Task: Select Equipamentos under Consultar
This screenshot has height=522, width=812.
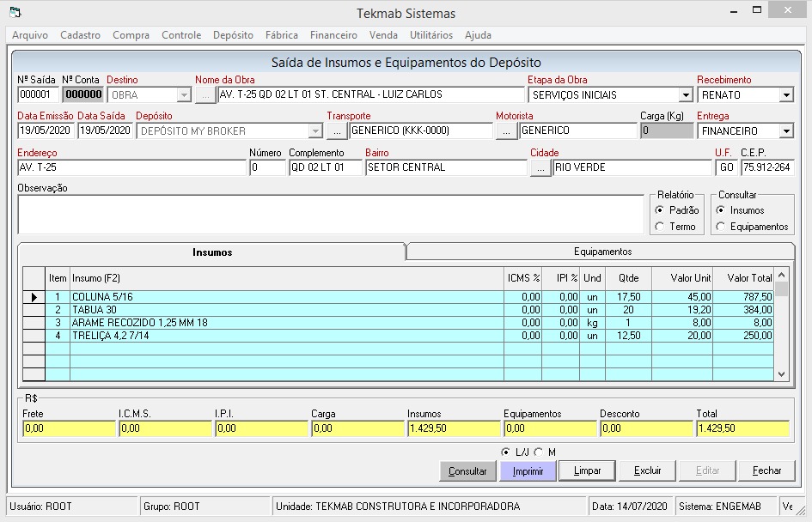Action: click(x=721, y=227)
